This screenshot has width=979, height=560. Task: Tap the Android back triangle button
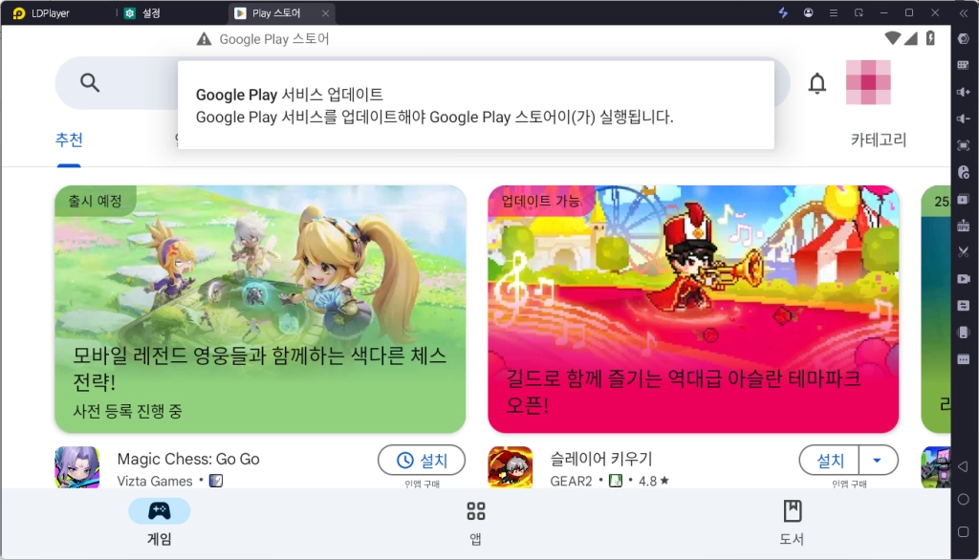coord(964,467)
